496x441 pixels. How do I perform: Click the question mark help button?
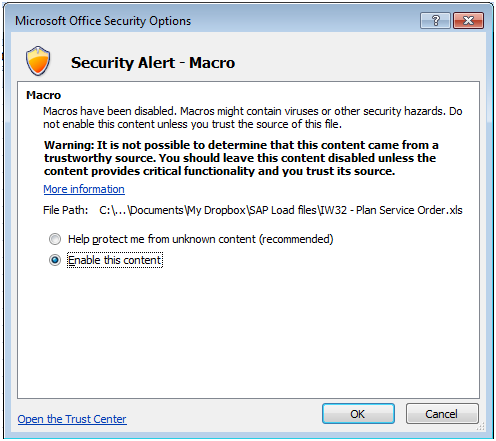pyautogui.click(x=435, y=21)
